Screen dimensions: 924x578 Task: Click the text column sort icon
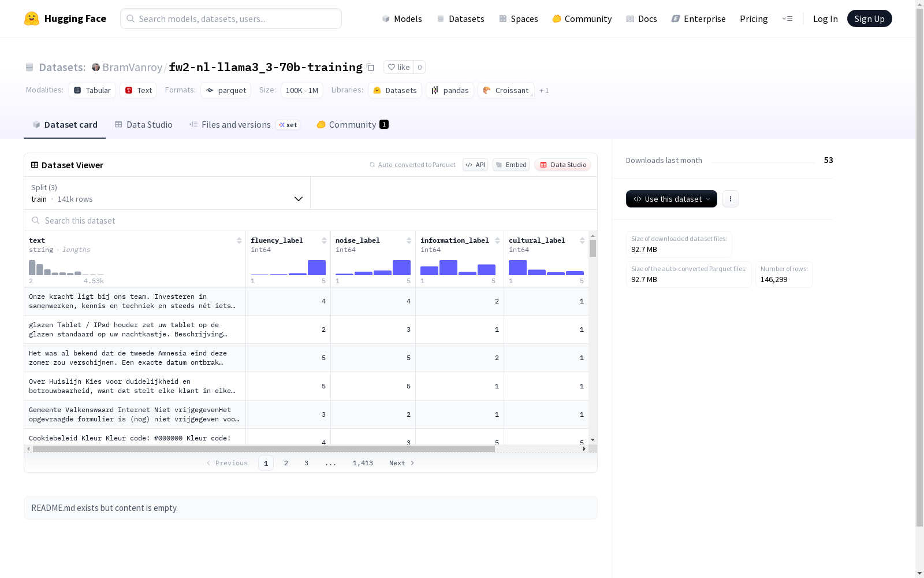(239, 240)
